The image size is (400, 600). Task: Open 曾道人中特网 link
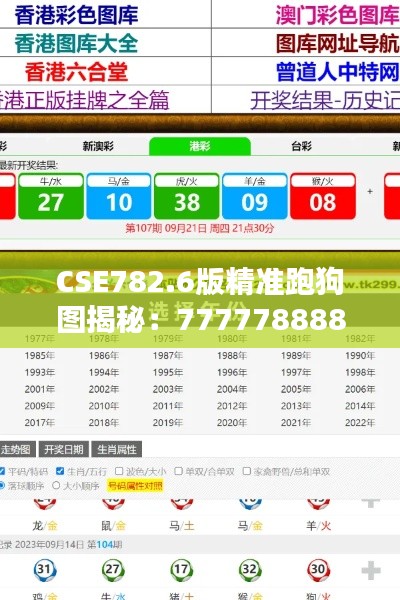pos(338,72)
